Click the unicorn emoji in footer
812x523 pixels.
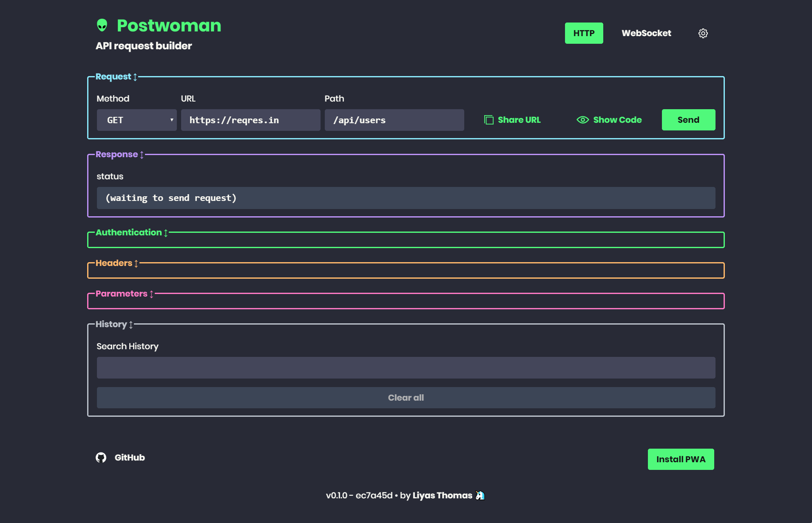(x=480, y=495)
